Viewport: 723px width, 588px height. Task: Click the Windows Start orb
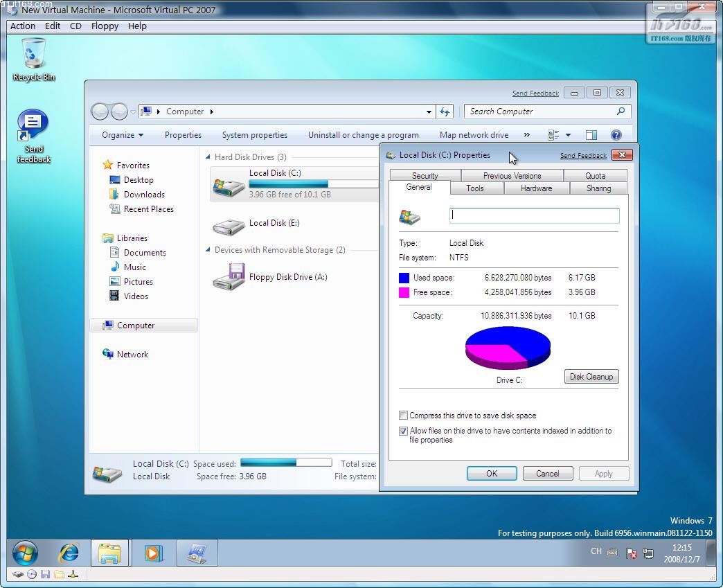pos(25,553)
